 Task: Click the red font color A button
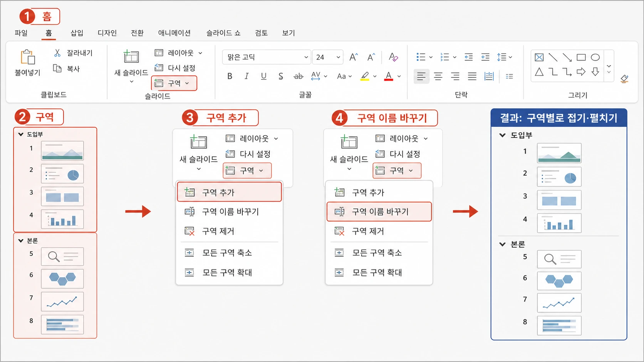point(389,76)
